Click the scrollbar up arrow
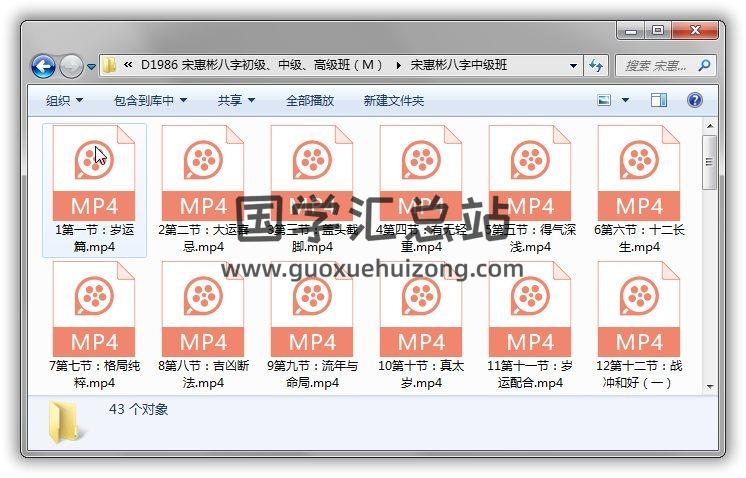 tap(710, 126)
